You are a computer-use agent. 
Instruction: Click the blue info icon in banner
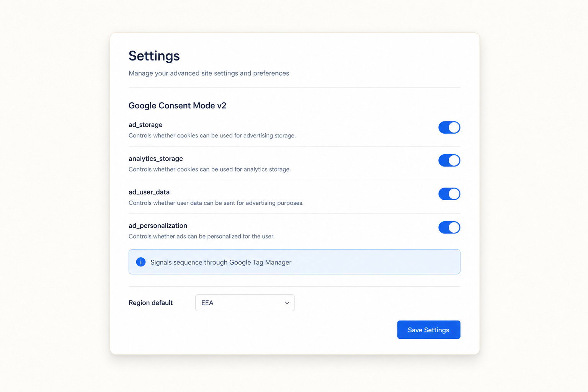(x=141, y=262)
